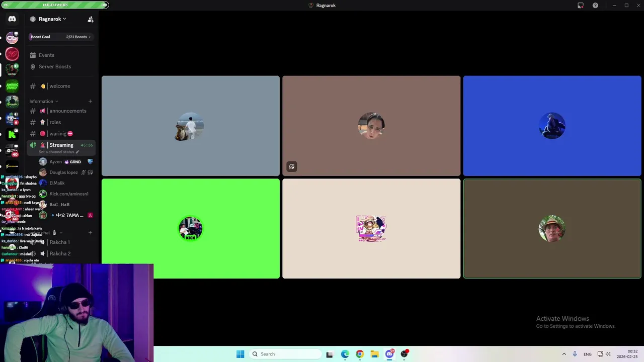The image size is (644, 362).
Task: Click the 中文 7AMA user entry
Action: click(x=66, y=215)
